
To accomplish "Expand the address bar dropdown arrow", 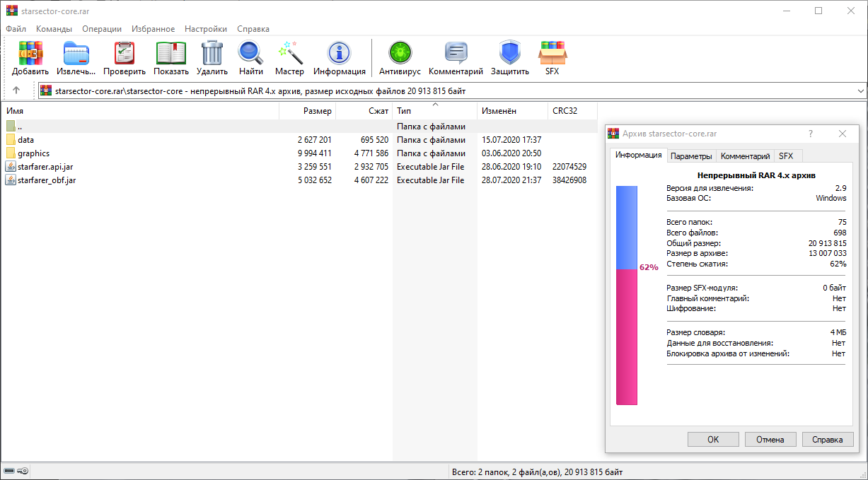I will point(860,91).
